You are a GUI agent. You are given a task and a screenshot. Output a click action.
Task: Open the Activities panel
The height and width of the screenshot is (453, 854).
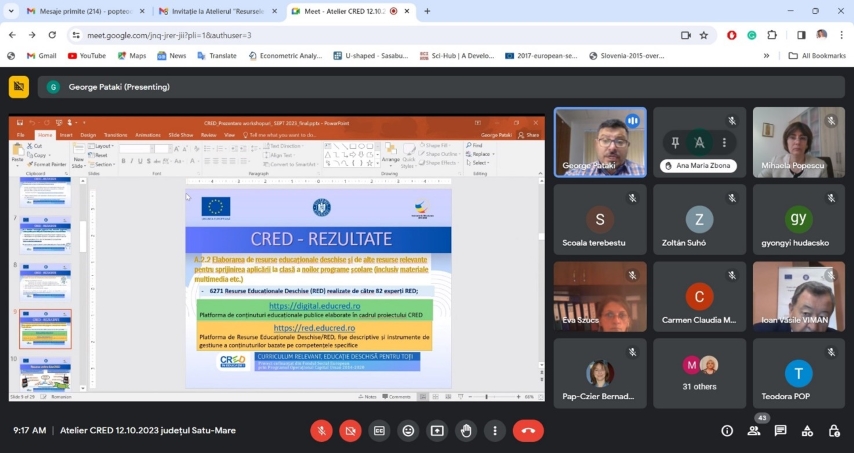[x=808, y=431]
